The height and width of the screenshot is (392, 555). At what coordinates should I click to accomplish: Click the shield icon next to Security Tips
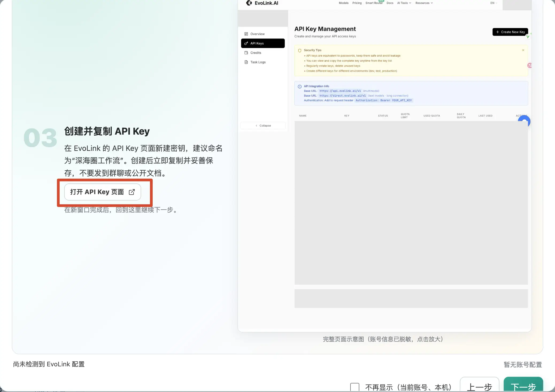coord(299,50)
